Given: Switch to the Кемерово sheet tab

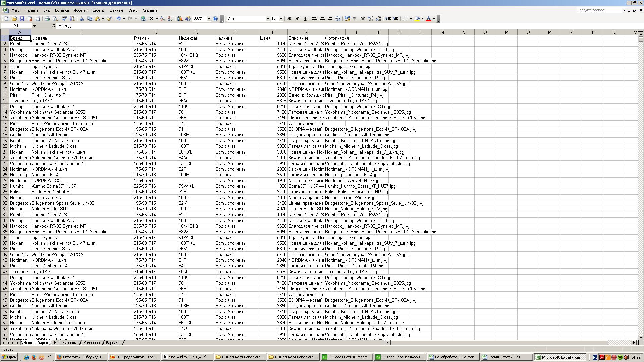Looking at the screenshot, I should (91, 343).
